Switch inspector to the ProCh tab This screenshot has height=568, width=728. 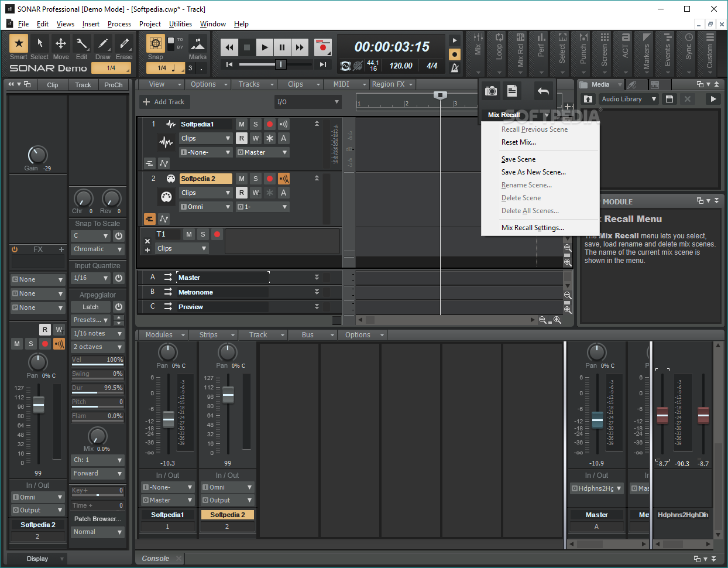point(114,85)
